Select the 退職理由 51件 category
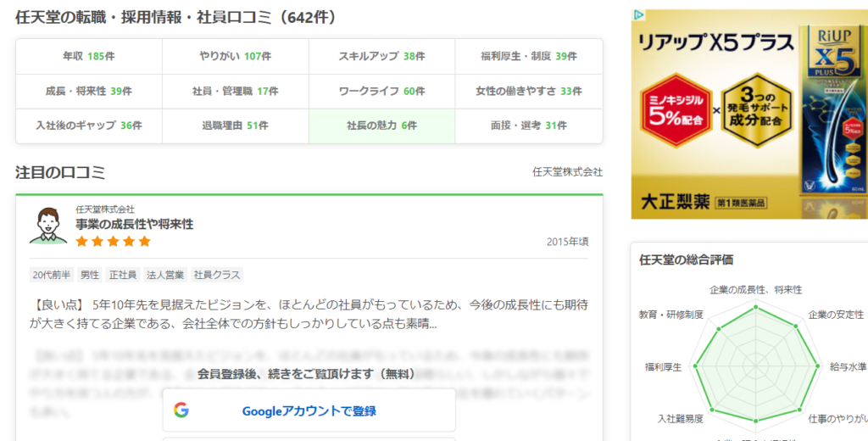 tap(236, 126)
